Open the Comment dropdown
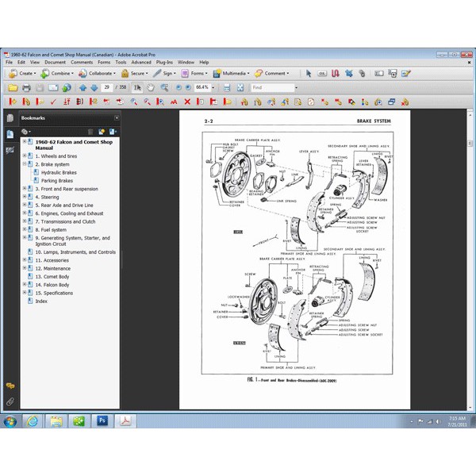The width and height of the screenshot is (476, 476). [271, 74]
